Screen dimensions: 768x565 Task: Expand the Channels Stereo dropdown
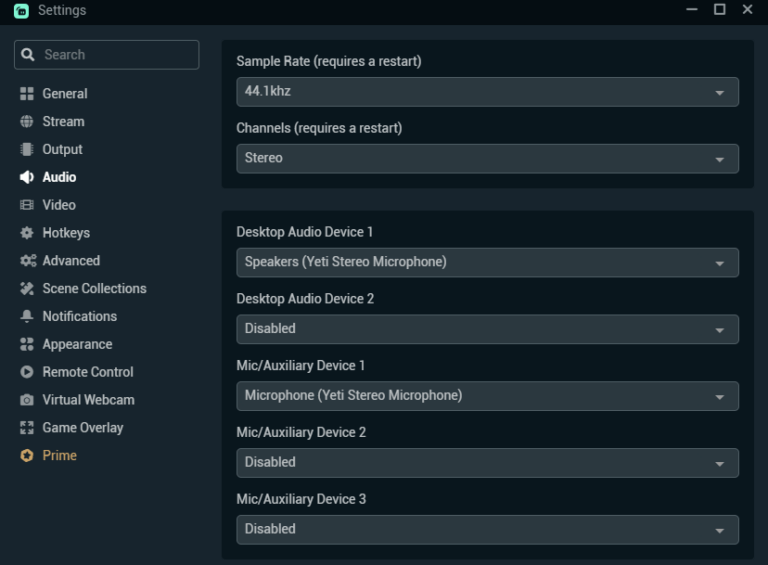click(487, 158)
